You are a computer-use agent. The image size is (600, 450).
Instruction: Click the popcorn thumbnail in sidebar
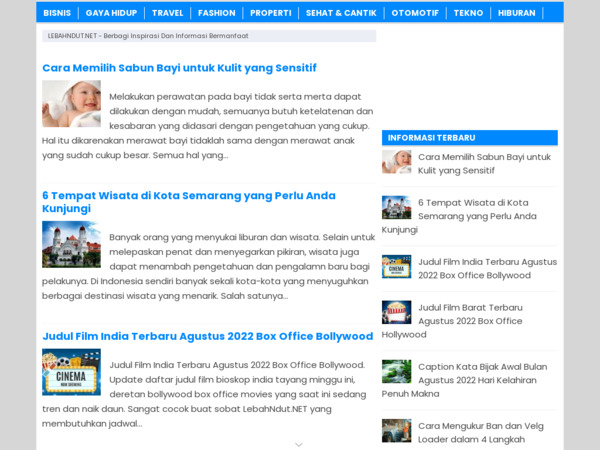pos(396,312)
